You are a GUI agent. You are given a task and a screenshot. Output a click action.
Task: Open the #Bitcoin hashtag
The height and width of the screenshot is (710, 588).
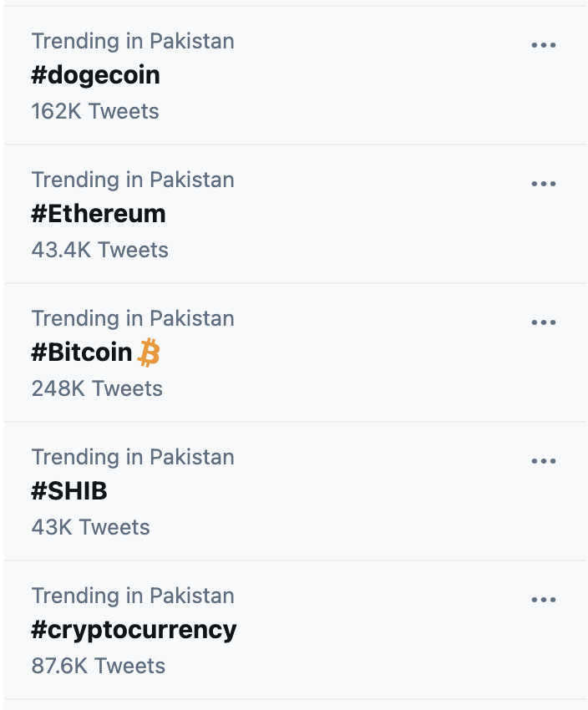pos(82,352)
